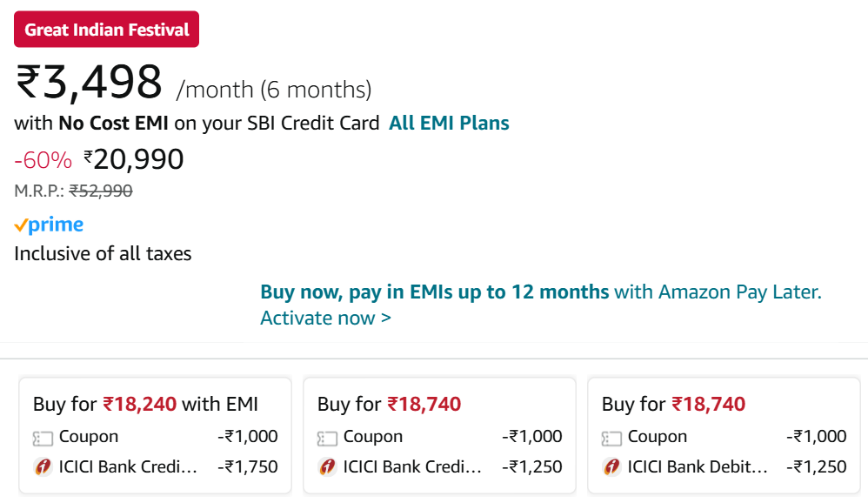The height and width of the screenshot is (503, 868).
Task: Click Activate now for Amazon Pay Later
Action: [x=325, y=318]
